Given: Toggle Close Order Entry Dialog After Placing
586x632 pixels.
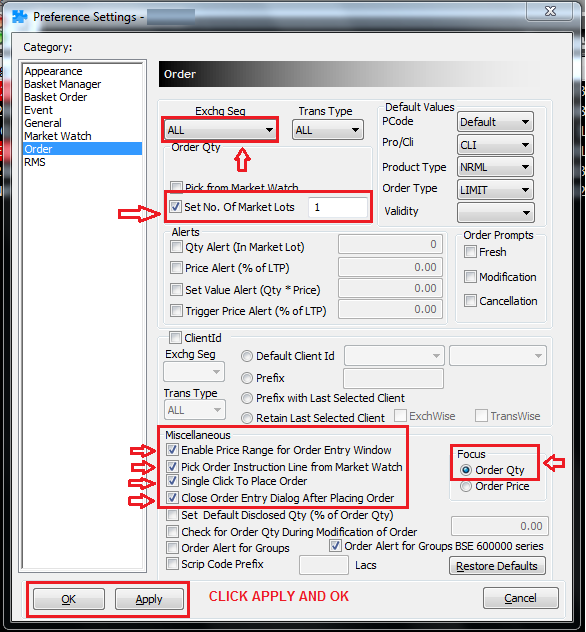Looking at the screenshot, I should [x=172, y=497].
